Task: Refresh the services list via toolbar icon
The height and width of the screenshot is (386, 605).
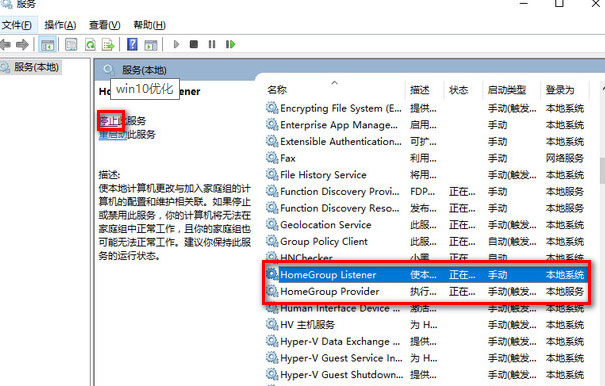Action: click(x=90, y=45)
